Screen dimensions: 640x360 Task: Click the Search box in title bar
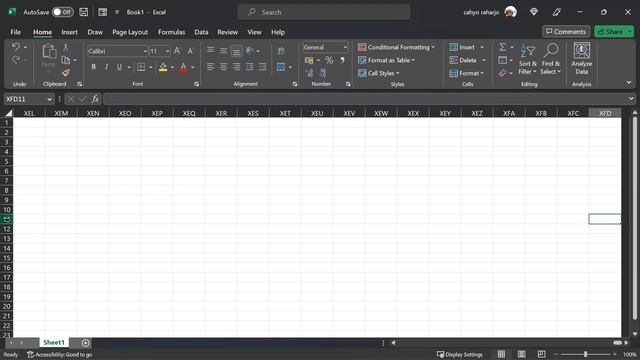324,12
